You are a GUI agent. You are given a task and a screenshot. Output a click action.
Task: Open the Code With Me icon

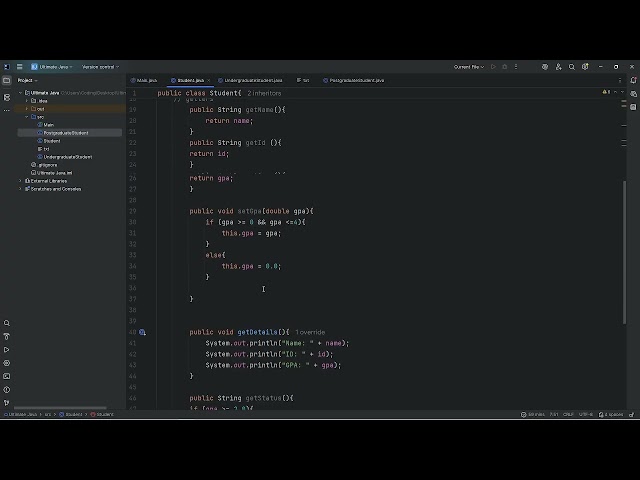pyautogui.click(x=558, y=67)
